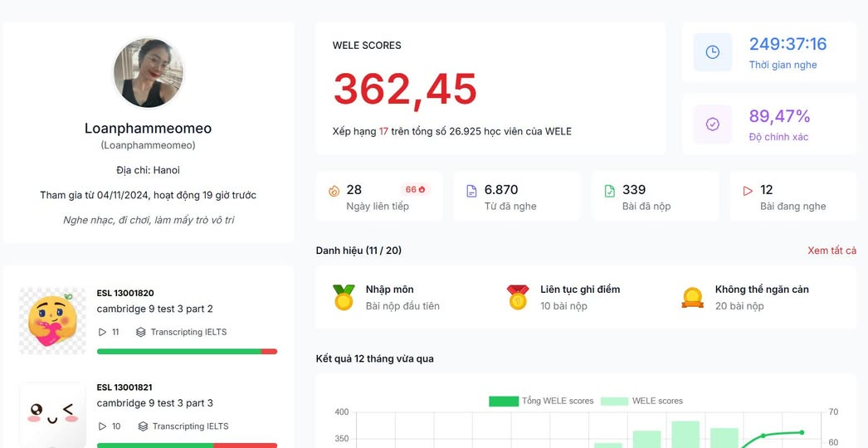Click the green Nhập môn medal badge
Image resolution: width=868 pixels, height=448 pixels.
click(344, 297)
